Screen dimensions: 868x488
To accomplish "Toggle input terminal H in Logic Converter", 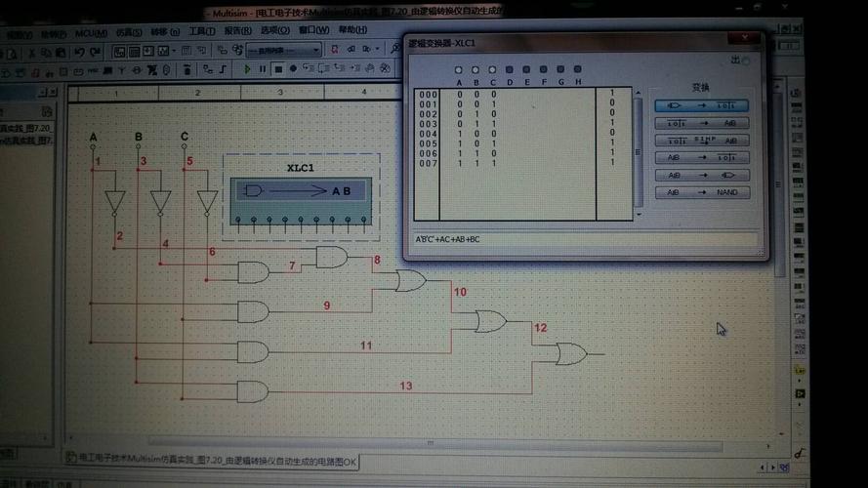I will click(x=577, y=69).
